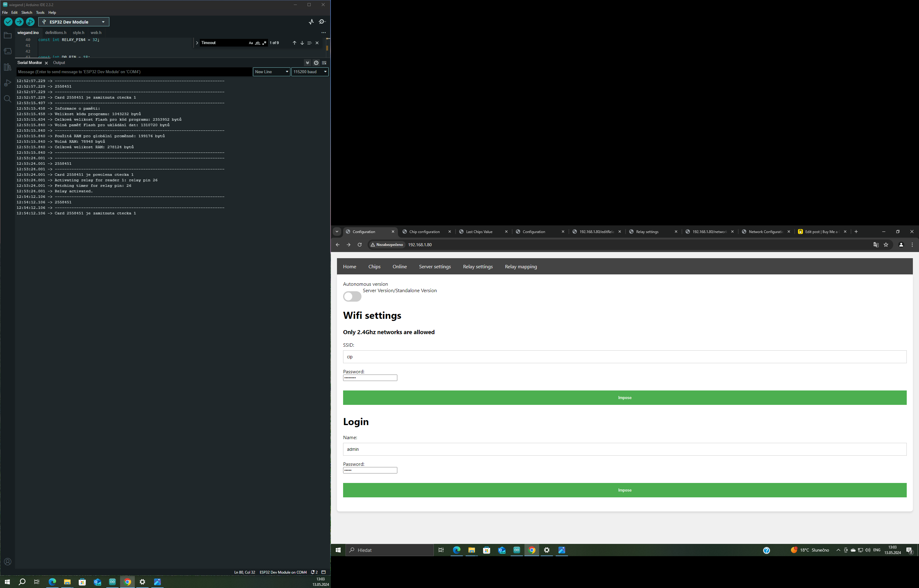
Task: Go forward in Chrome
Action: (349, 245)
